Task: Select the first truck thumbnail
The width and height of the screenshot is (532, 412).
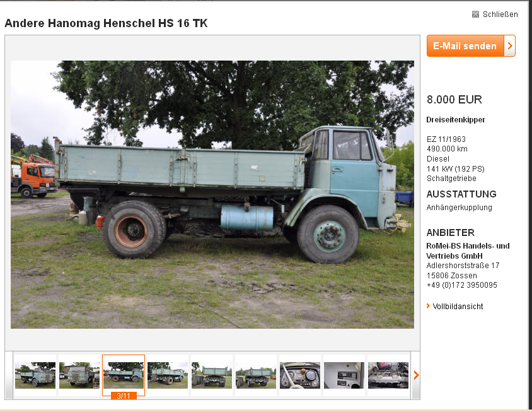Action: click(35, 375)
